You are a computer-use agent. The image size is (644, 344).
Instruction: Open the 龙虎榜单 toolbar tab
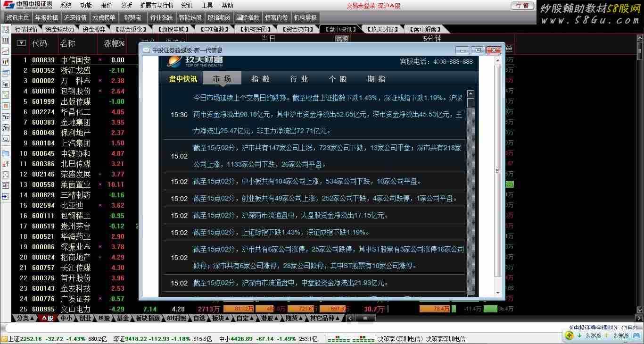[104, 17]
